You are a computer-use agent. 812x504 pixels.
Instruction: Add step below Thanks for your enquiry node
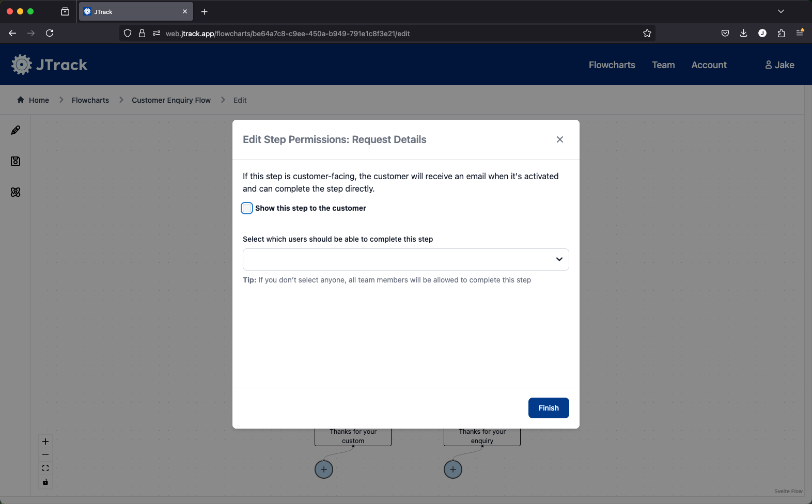coord(453,469)
